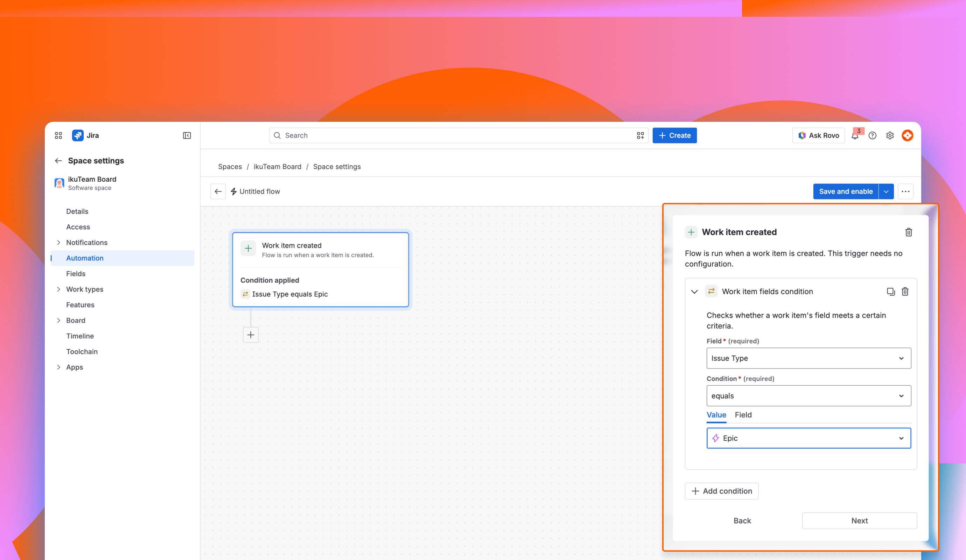
Task: Click the condition icon beside Work item fields
Action: [x=711, y=291]
